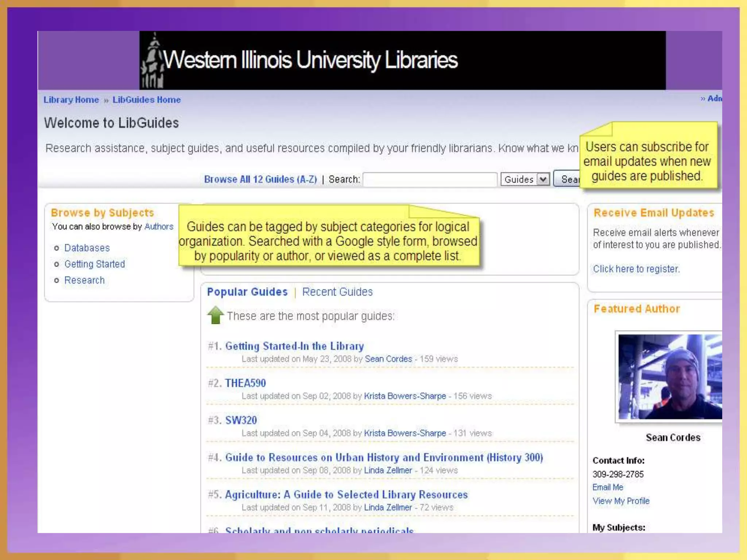The image size is (747, 560).
Task: Click inside the Search text field
Action: click(x=430, y=179)
